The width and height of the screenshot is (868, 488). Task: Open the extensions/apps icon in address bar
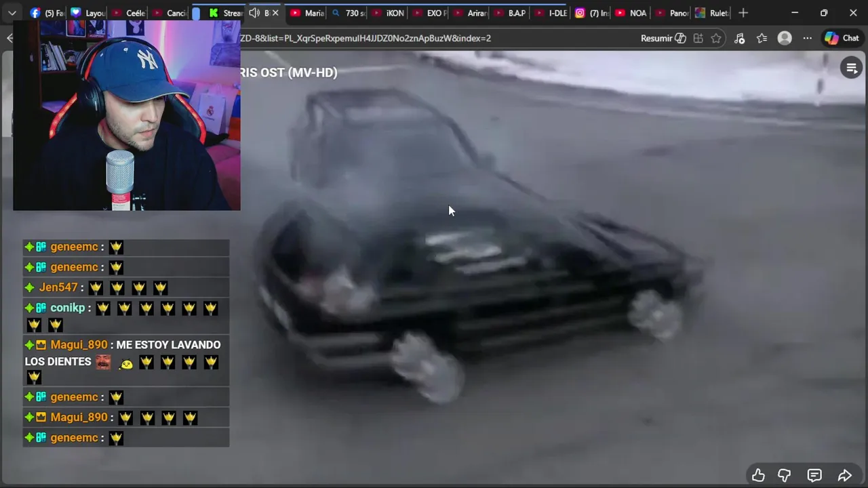click(x=698, y=38)
